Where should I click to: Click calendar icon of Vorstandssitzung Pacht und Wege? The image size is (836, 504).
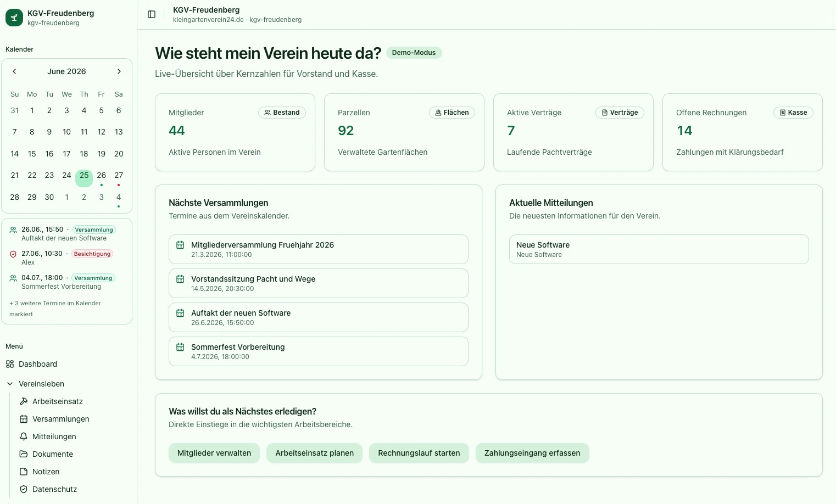click(x=180, y=279)
